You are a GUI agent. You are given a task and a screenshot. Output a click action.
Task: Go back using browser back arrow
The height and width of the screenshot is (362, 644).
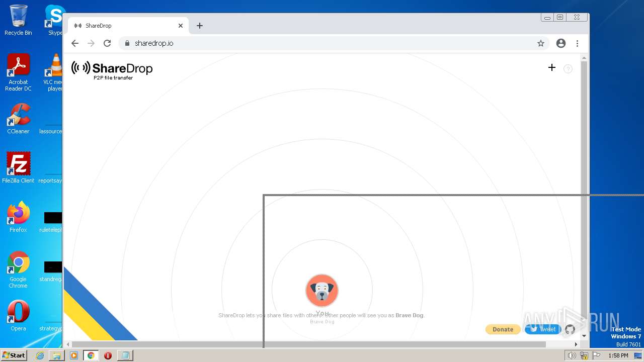(75, 43)
